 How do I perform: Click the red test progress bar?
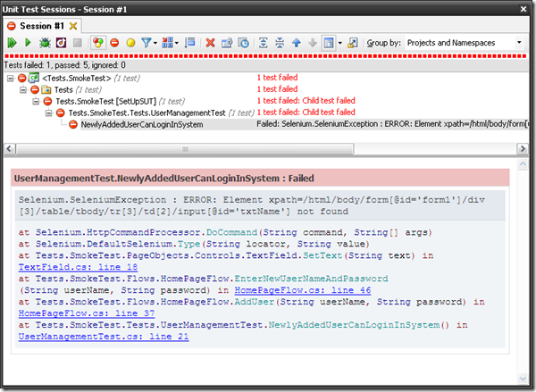(264, 56)
